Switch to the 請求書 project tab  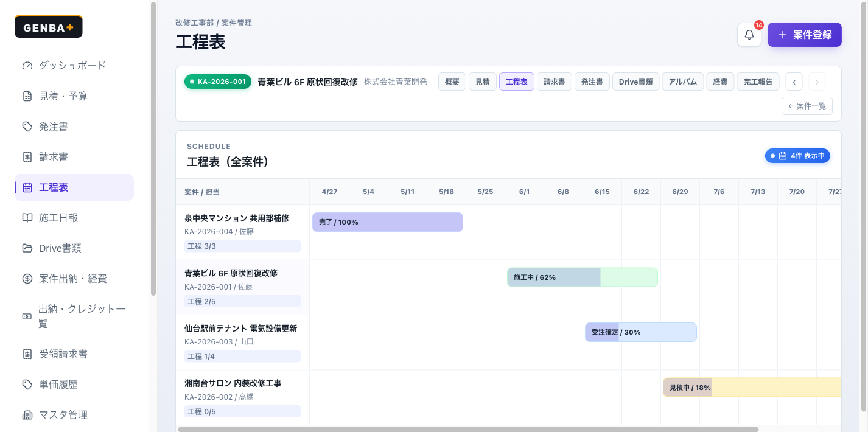[x=555, y=82]
